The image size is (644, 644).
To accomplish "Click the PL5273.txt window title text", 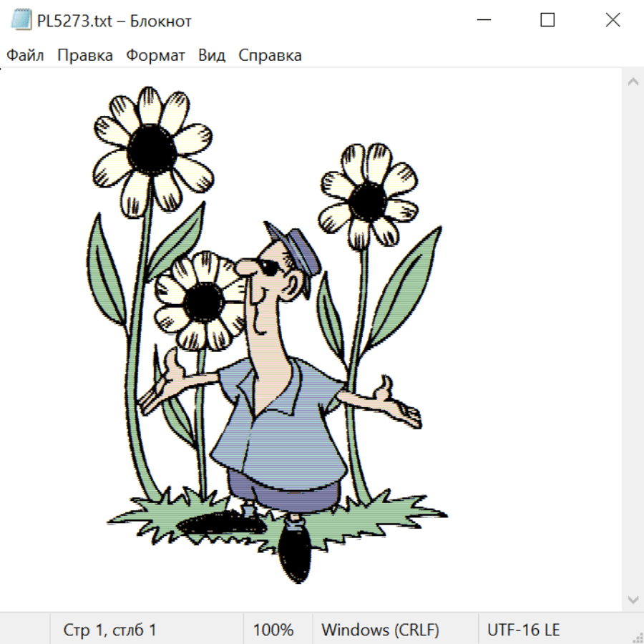I will point(114,21).
